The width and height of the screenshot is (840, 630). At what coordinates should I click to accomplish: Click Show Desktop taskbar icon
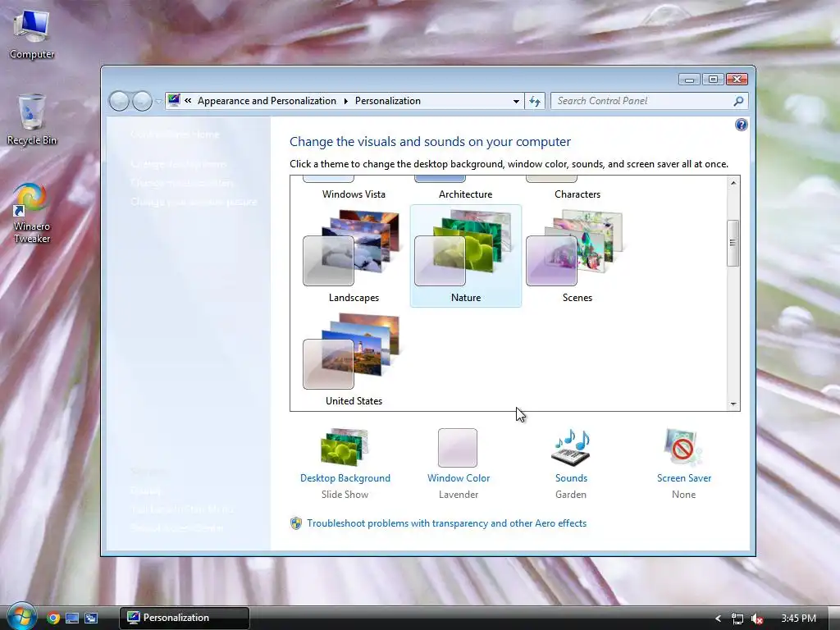pyautogui.click(x=72, y=619)
